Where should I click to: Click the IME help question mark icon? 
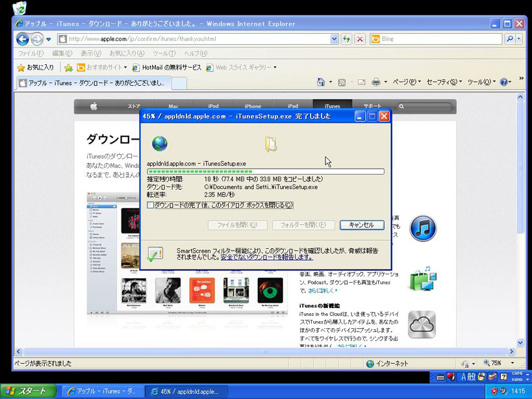504,377
